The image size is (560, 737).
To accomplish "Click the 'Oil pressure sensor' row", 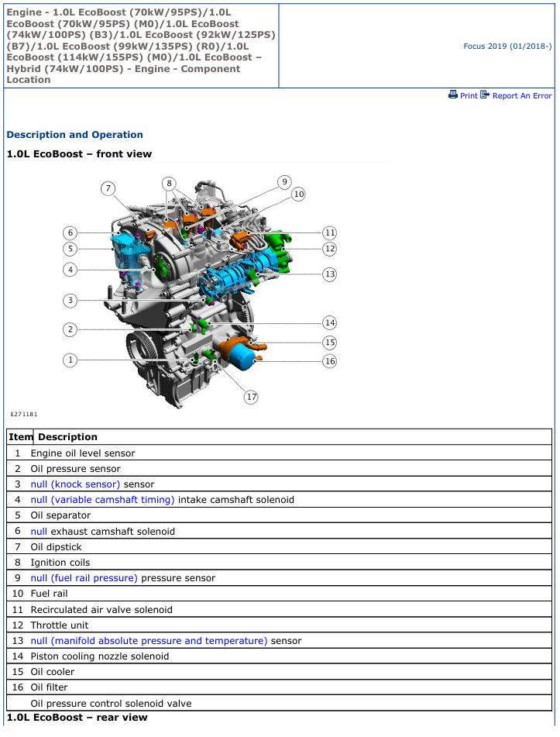I will click(279, 469).
